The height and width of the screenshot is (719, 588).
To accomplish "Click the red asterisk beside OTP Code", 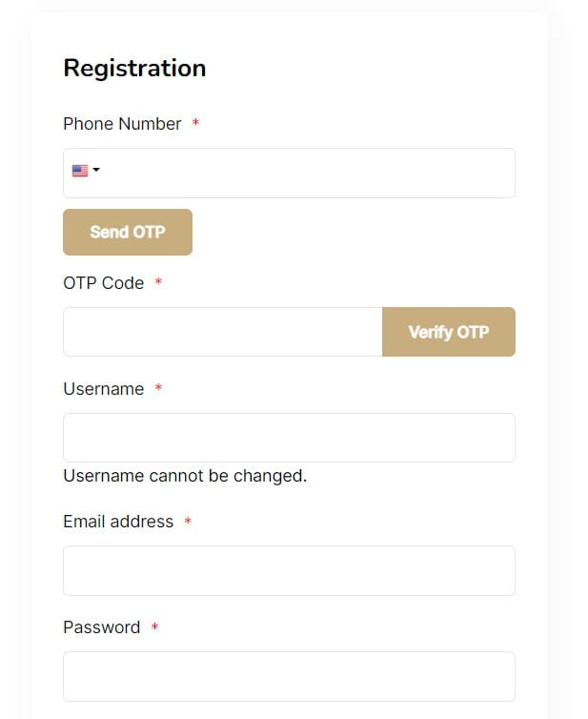I will pos(158,281).
